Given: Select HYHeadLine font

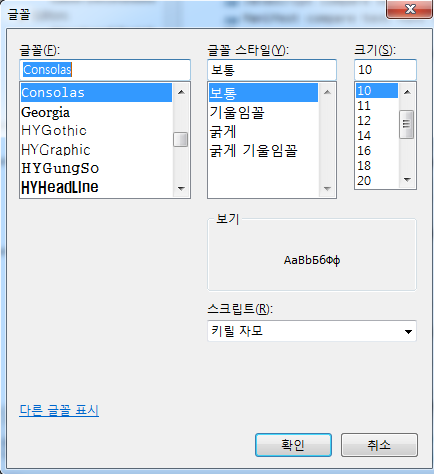Looking at the screenshot, I should 96,187.
